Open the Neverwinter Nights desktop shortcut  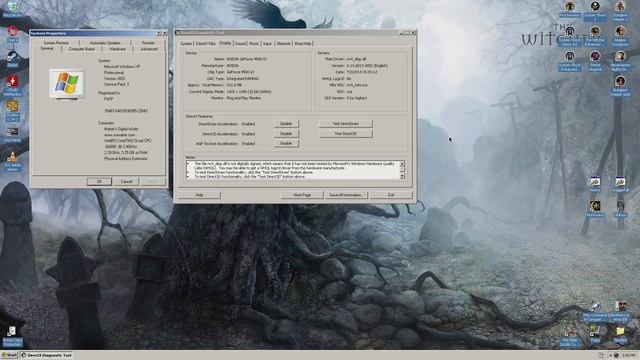pyautogui.click(x=620, y=61)
